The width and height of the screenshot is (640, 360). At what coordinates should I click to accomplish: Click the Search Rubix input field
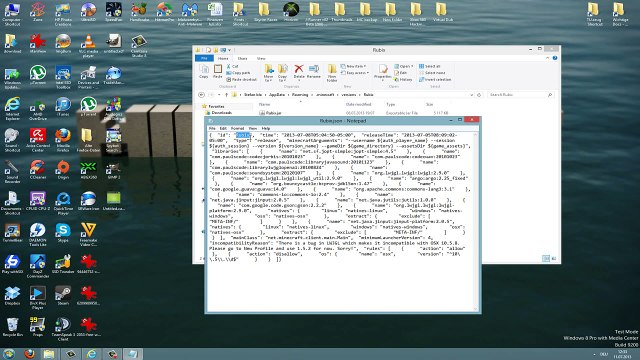(x=520, y=95)
